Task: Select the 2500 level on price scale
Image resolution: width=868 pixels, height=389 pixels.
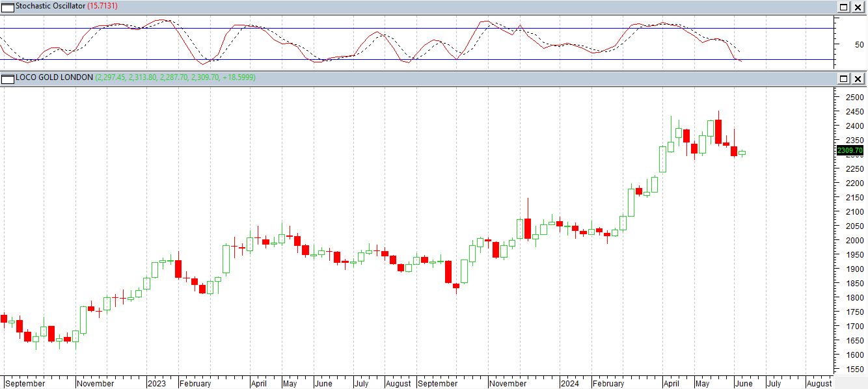Action: pyautogui.click(x=855, y=98)
